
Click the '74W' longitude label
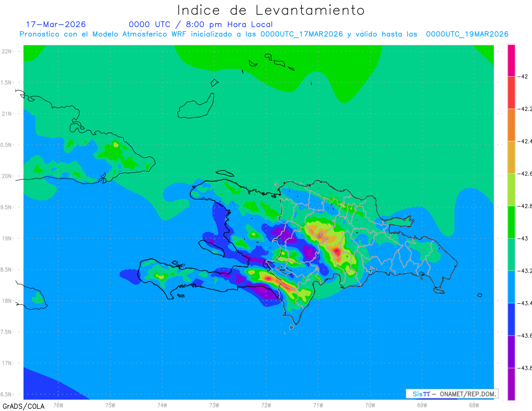point(162,405)
